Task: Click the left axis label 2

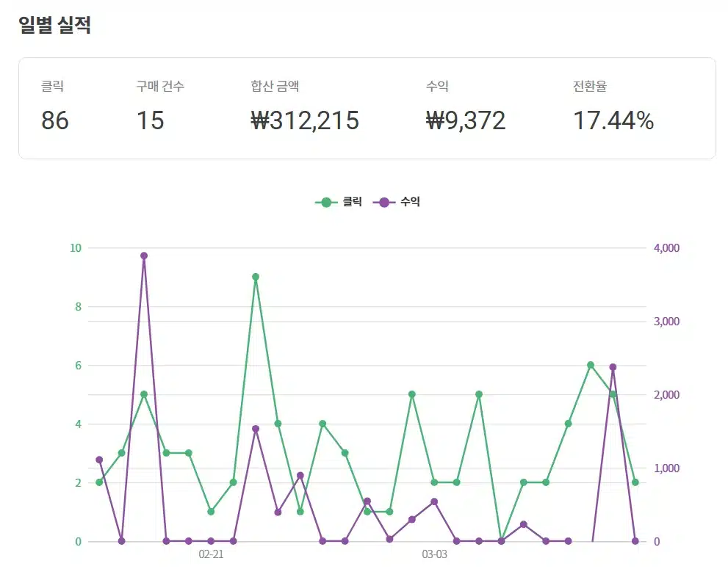Action: 78,482
